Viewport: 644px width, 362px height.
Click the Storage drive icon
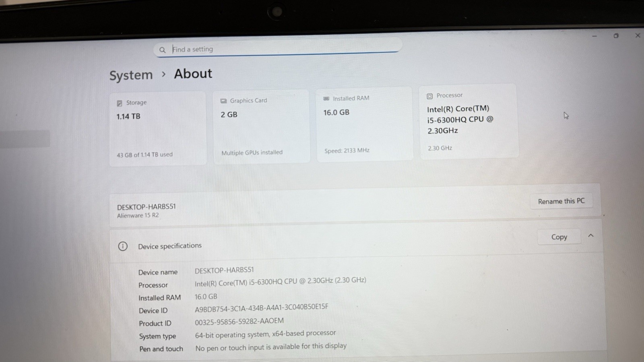coord(120,103)
